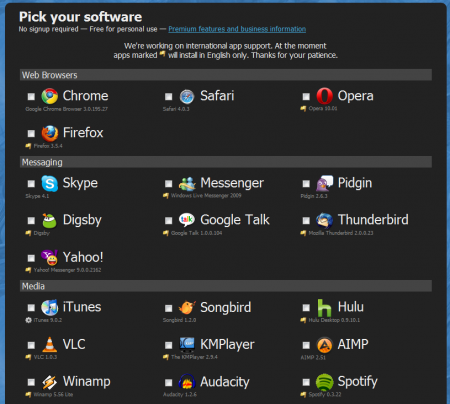This screenshot has height=404, width=450.
Task: Click the gear icon beside iTunes 9.0.2
Action: 28,320
